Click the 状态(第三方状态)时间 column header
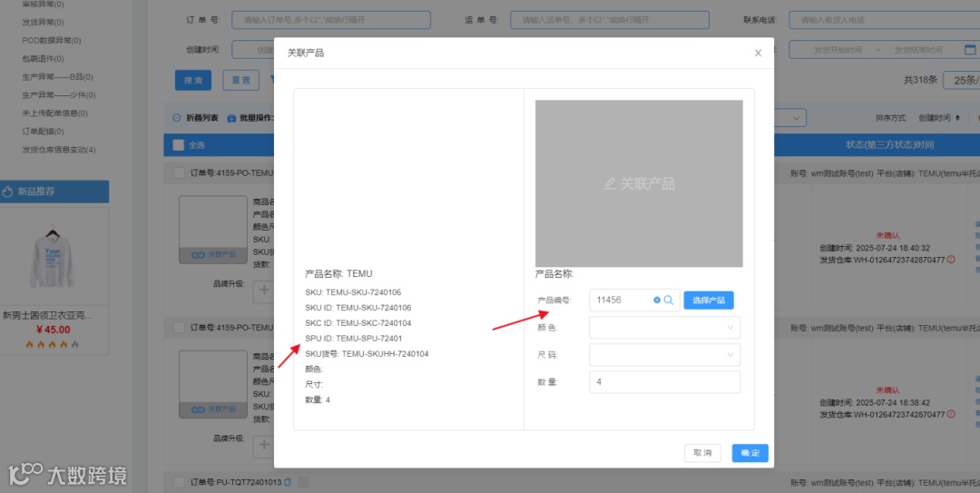 [x=890, y=145]
